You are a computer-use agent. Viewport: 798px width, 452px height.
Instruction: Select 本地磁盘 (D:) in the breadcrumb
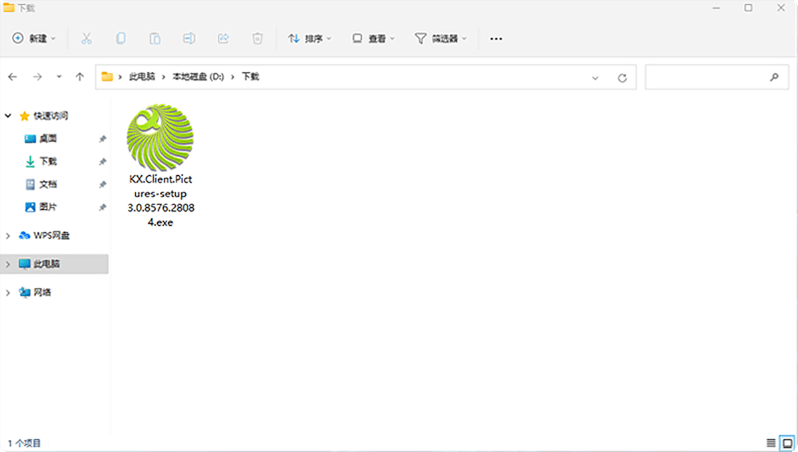click(198, 77)
